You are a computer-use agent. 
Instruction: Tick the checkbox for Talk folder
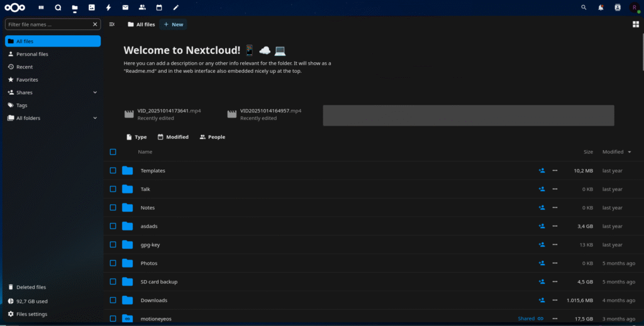click(113, 189)
